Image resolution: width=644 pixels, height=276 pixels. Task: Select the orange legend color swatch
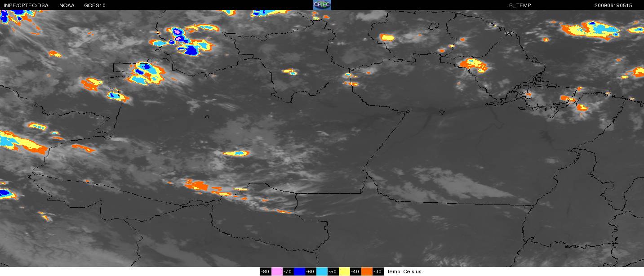[x=367, y=272]
